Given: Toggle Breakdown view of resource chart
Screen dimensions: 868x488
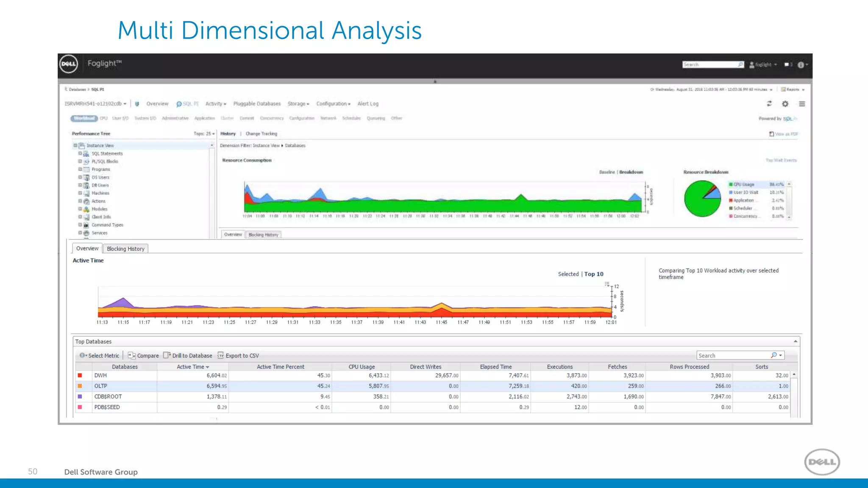Looking at the screenshot, I should pos(631,172).
